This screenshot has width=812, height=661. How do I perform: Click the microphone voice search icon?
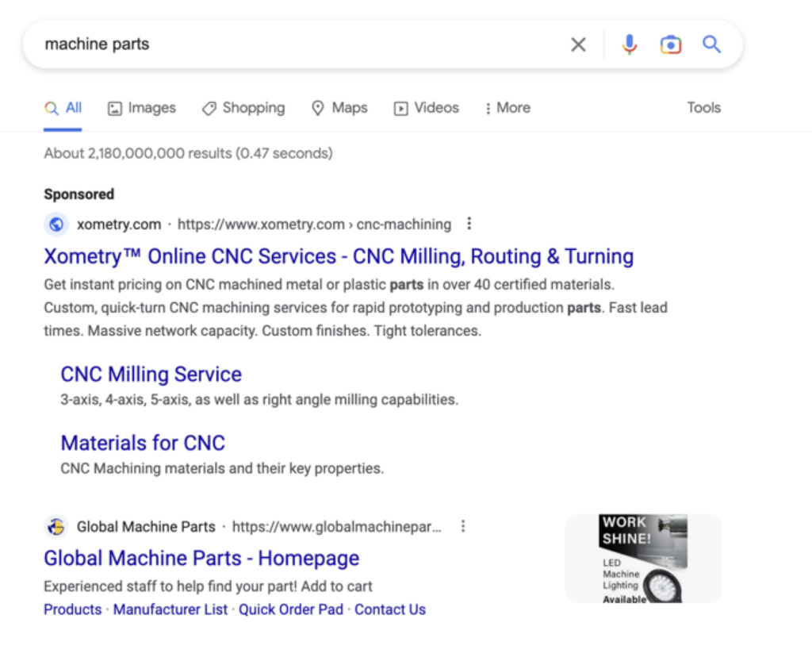point(630,44)
